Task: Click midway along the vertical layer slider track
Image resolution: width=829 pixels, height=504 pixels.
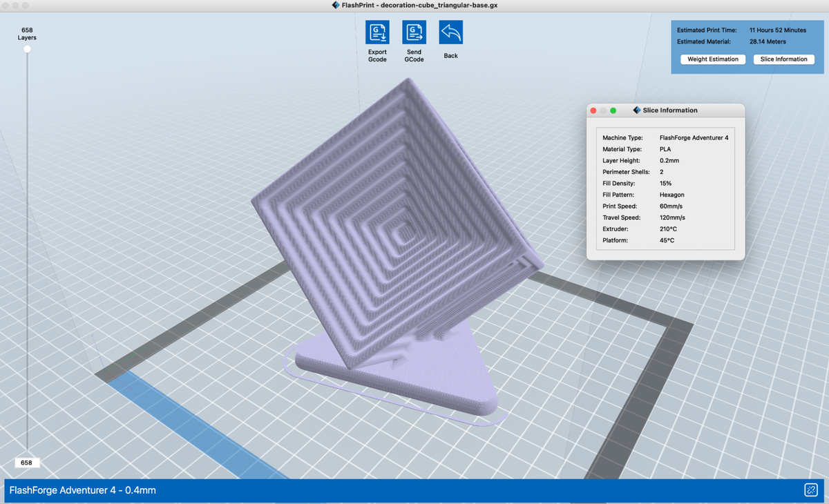Action: click(27, 249)
